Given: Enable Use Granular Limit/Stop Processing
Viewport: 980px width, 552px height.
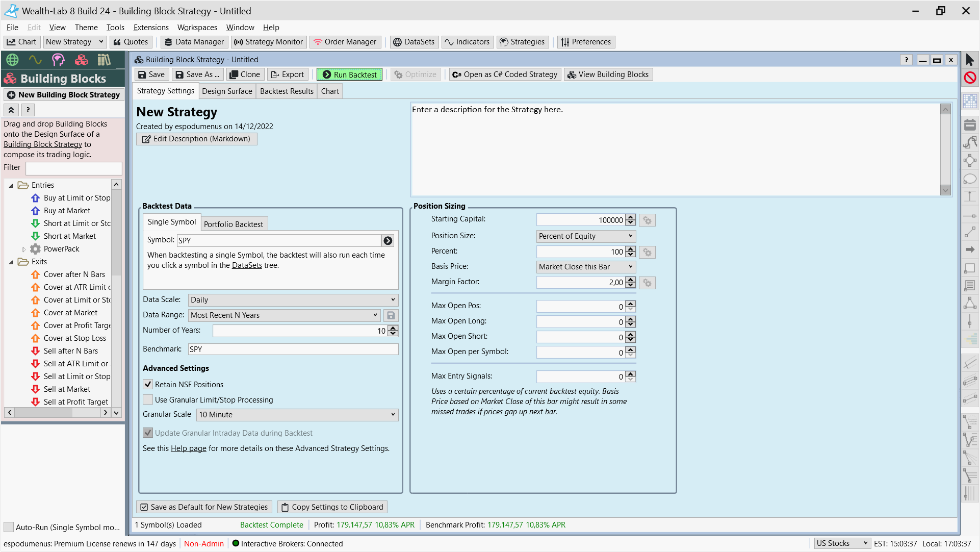Looking at the screenshot, I should point(148,399).
